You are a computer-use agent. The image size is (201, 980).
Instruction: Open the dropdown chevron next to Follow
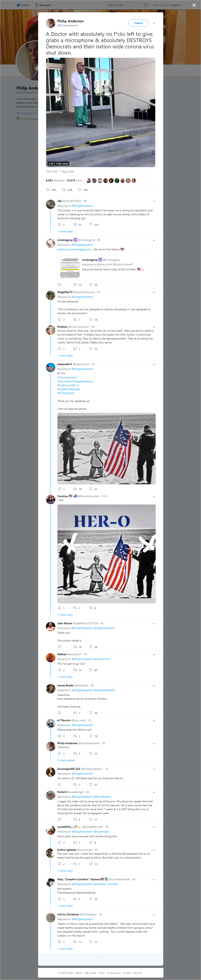click(153, 23)
